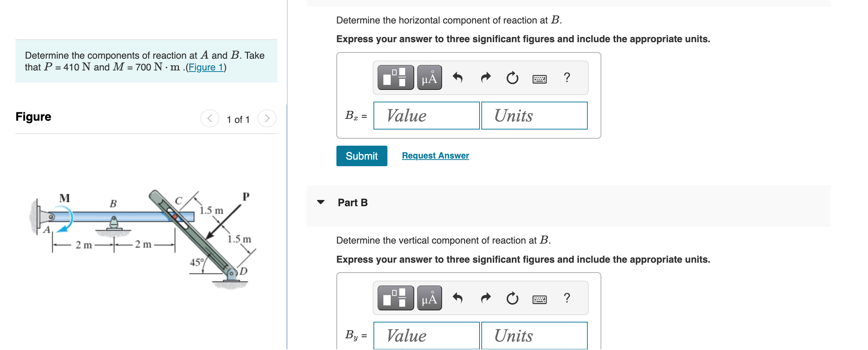
Task: Click the previous figure arrow
Action: click(x=209, y=119)
